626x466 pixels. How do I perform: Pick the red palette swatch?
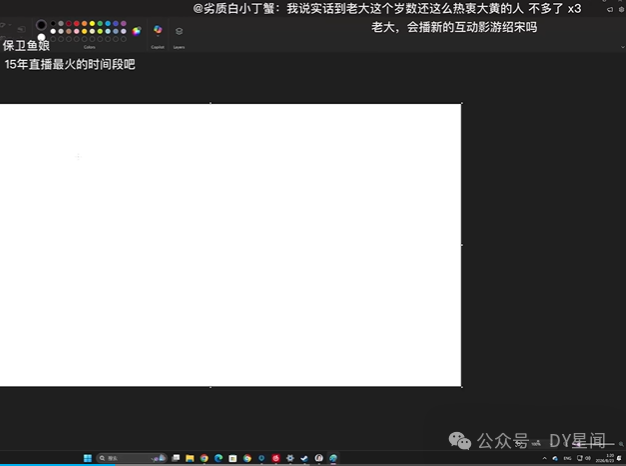coord(76,24)
